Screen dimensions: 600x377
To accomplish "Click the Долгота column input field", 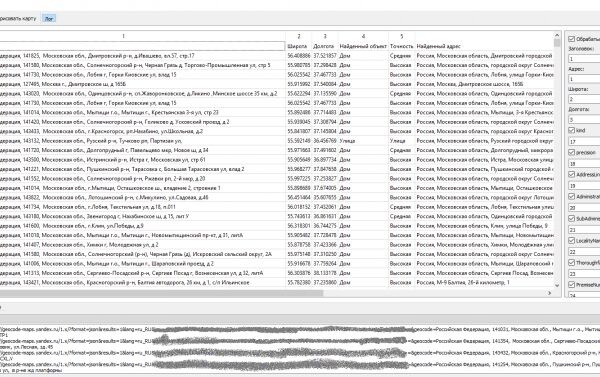I will [584, 119].
